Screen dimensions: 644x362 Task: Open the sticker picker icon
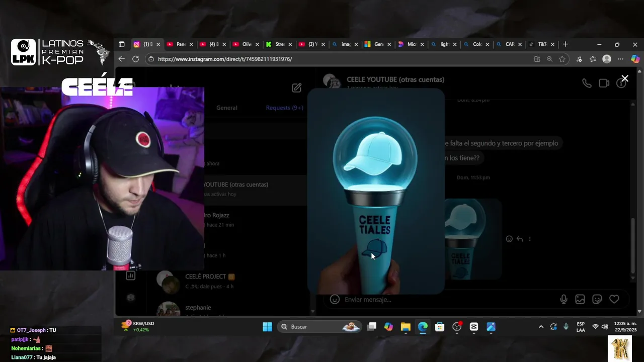[x=597, y=299]
